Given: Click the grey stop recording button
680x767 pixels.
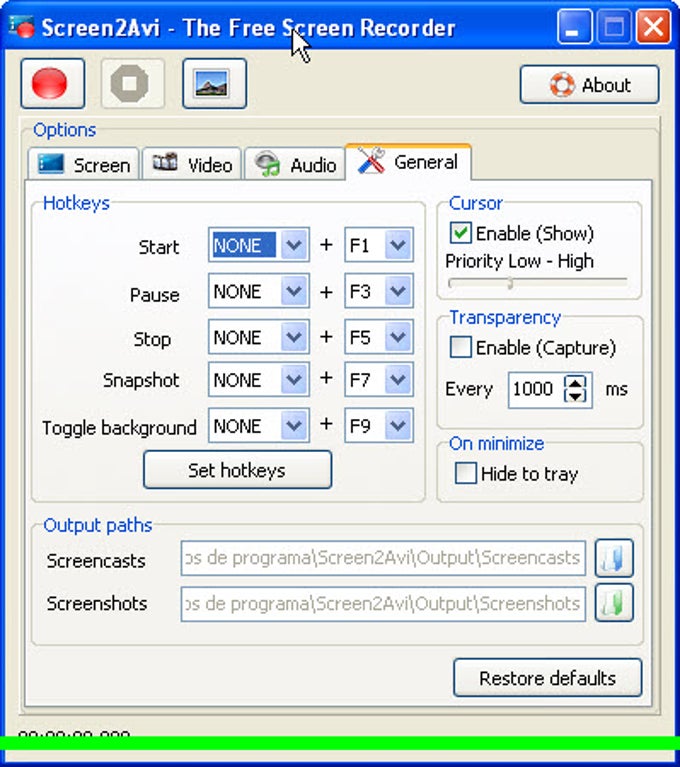Looking at the screenshot, I should pyautogui.click(x=133, y=84).
